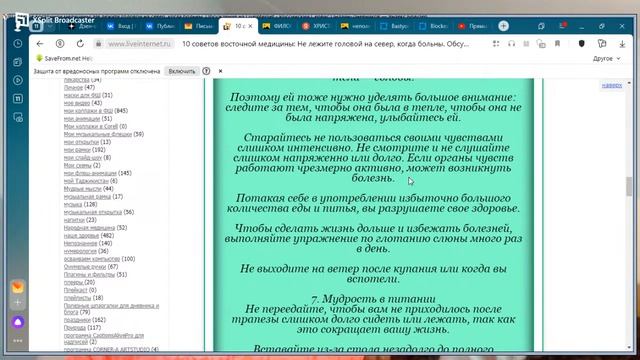The image size is (640, 360).
Task: Switch to the YouTube 'Прямы' tab
Action: 472,26
